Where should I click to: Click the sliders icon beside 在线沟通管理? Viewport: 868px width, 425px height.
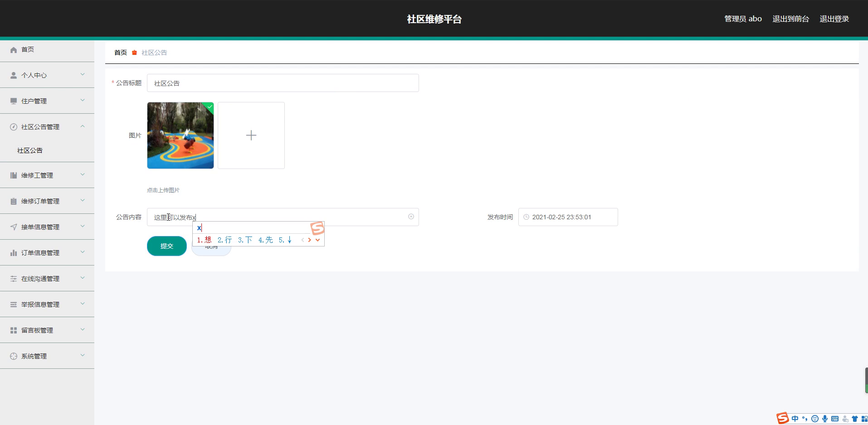[x=14, y=279]
